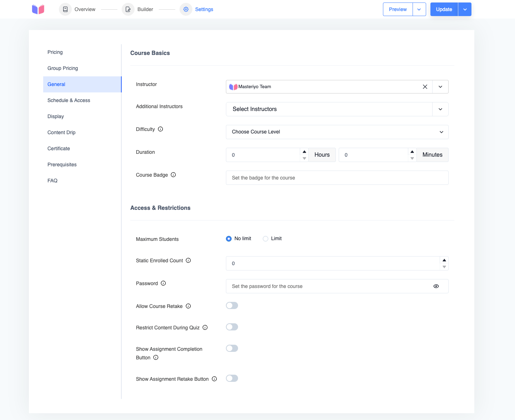Click the Builder pencil icon
The image size is (515, 420).
[128, 9]
